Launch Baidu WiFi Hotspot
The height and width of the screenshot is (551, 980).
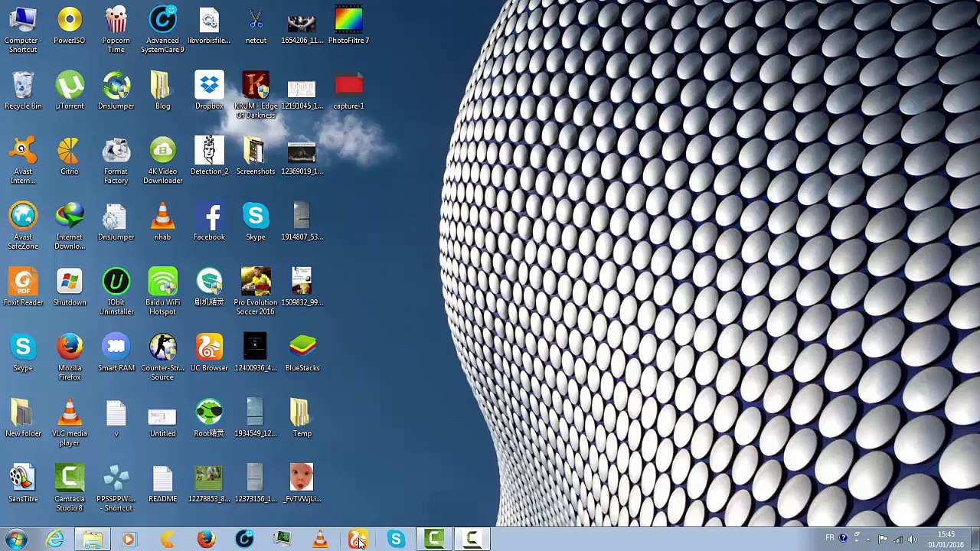point(162,292)
